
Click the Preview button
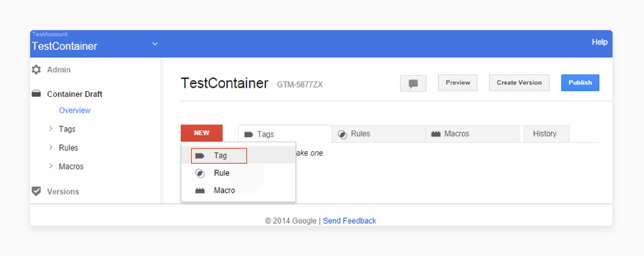pyautogui.click(x=458, y=83)
